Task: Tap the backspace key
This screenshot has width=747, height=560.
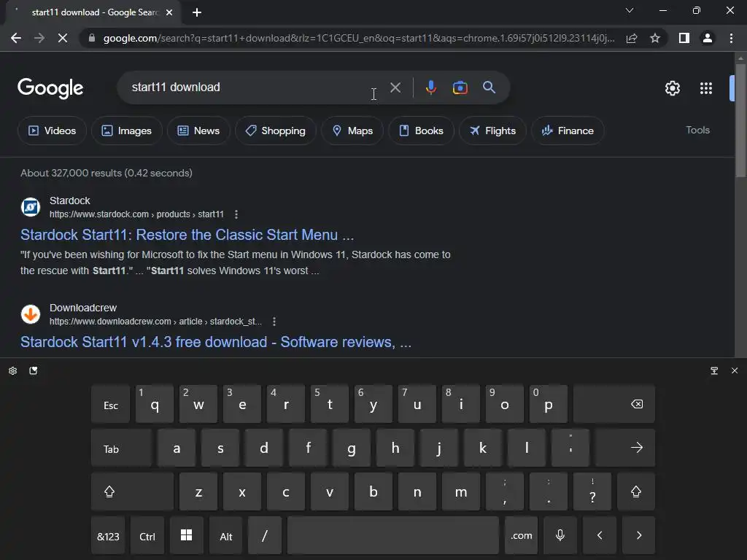Action: [x=614, y=404]
